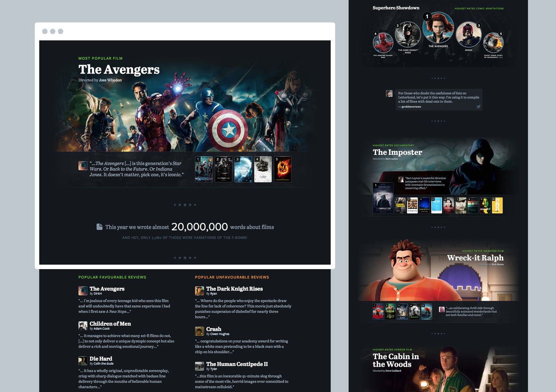556x392 pixels.
Task: Click DirkH's avatar beside The Avengers review
Action: [x=83, y=291]
